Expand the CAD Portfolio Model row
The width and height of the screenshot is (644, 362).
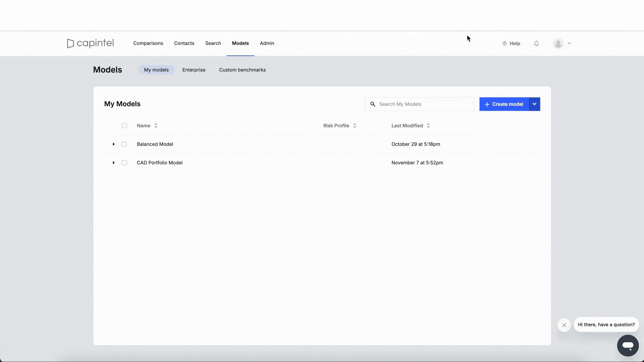114,163
